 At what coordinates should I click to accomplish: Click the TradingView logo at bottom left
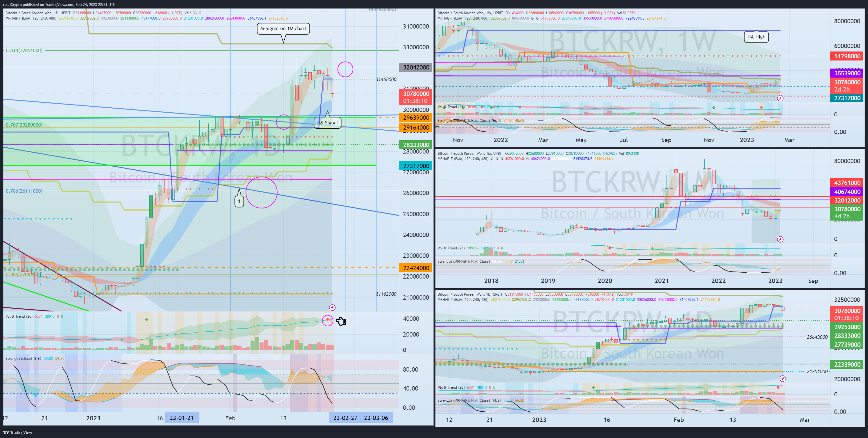pyautogui.click(x=17, y=432)
